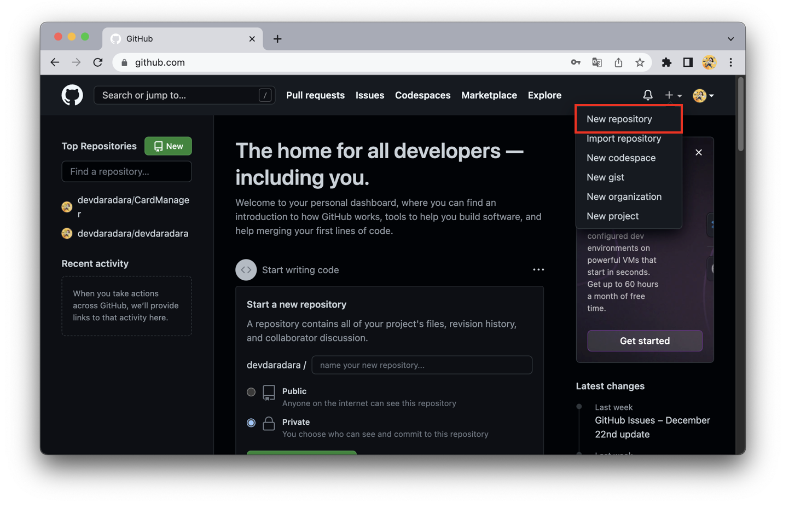Click the page vertical scrollbar
Image resolution: width=812 pixels, height=508 pixels.
(741, 114)
